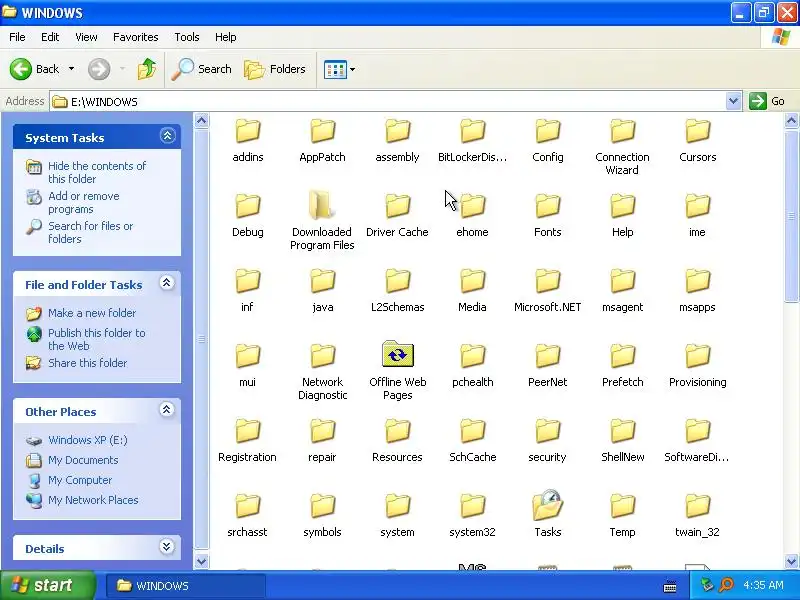
Task: Select the repair folder icon
Action: (322, 431)
